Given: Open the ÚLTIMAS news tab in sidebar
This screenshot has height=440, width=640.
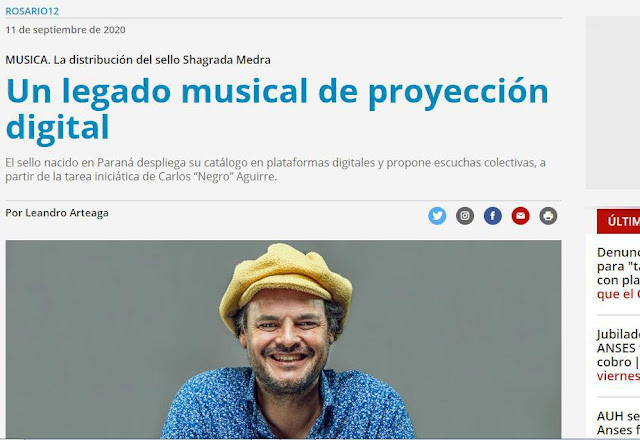Looking at the screenshot, I should [618, 221].
